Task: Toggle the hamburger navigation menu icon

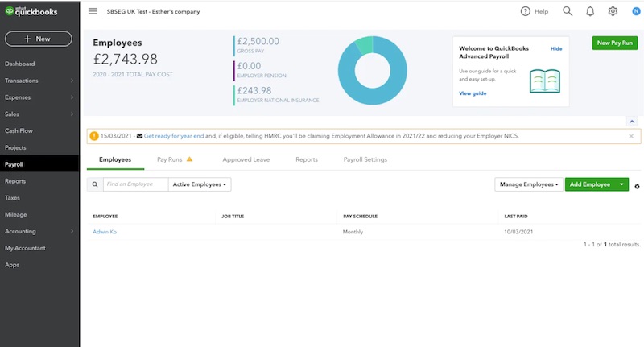Action: [93, 11]
